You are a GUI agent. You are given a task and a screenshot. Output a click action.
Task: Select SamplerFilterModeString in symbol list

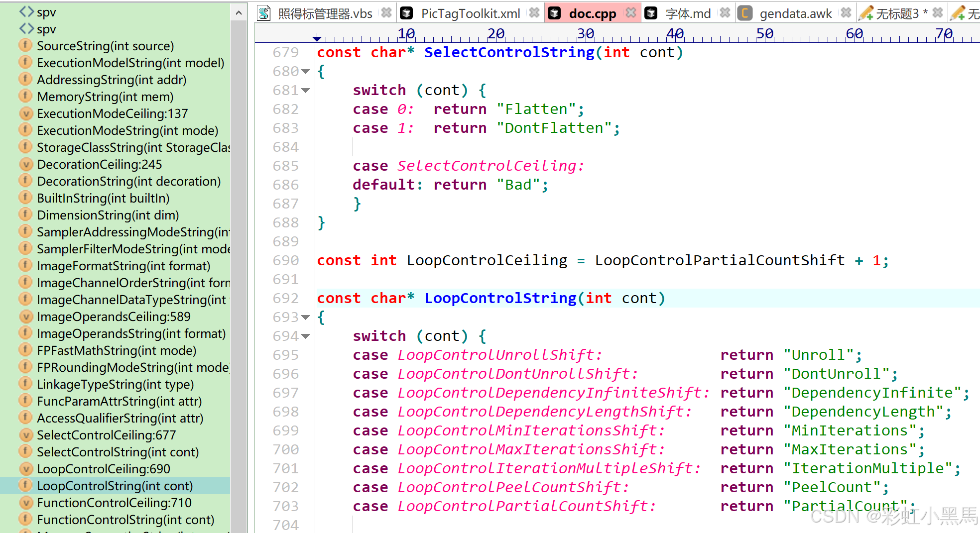(x=133, y=249)
